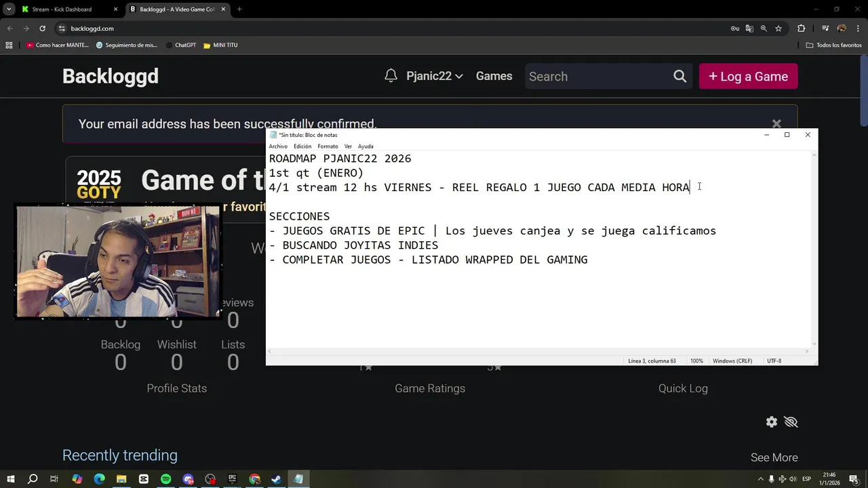Reload the Backloggd page
The height and width of the screenshot is (488, 868).
pos(42,28)
